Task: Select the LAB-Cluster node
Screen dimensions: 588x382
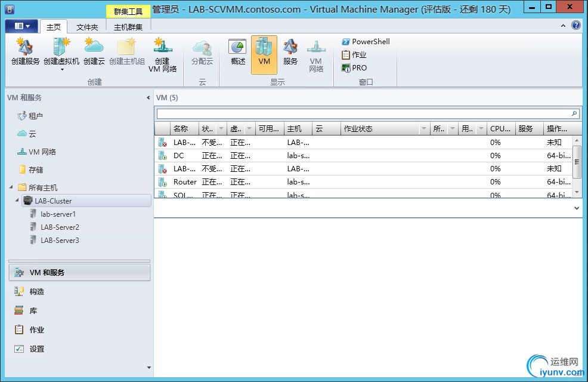Action: [x=86, y=201]
